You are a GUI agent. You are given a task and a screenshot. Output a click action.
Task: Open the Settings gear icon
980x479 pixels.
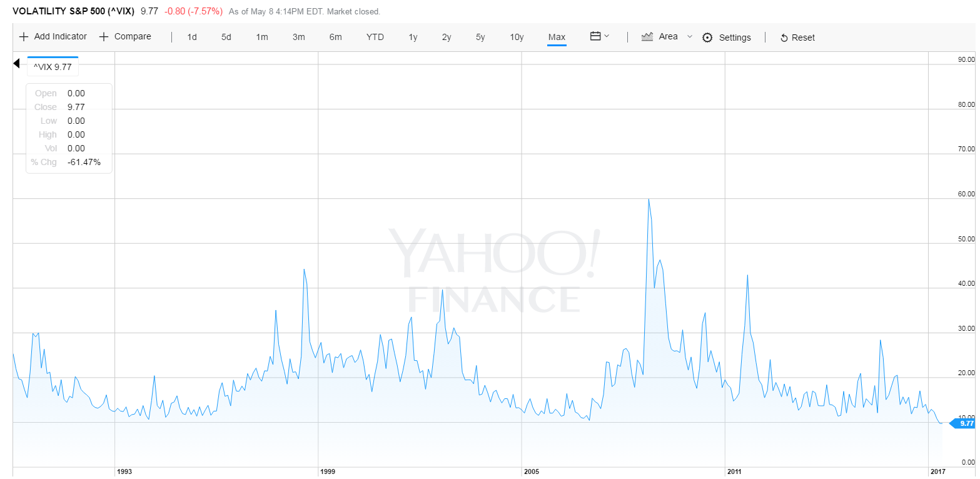coord(707,38)
